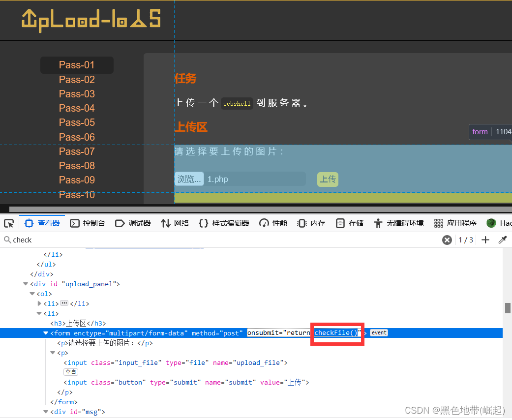Open the 查看器 inspector tab
The image size is (512, 420).
point(42,223)
